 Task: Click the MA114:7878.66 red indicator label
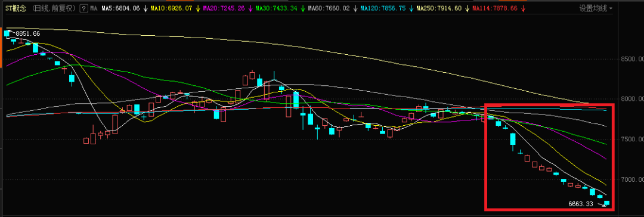point(495,8)
